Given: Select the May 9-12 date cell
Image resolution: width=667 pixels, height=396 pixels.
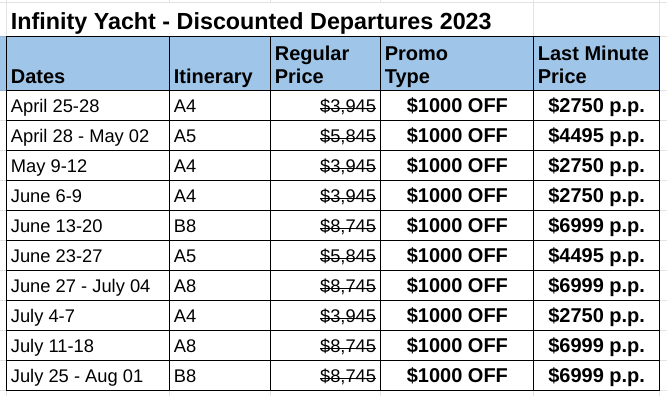Looking at the screenshot, I should pos(88,165).
